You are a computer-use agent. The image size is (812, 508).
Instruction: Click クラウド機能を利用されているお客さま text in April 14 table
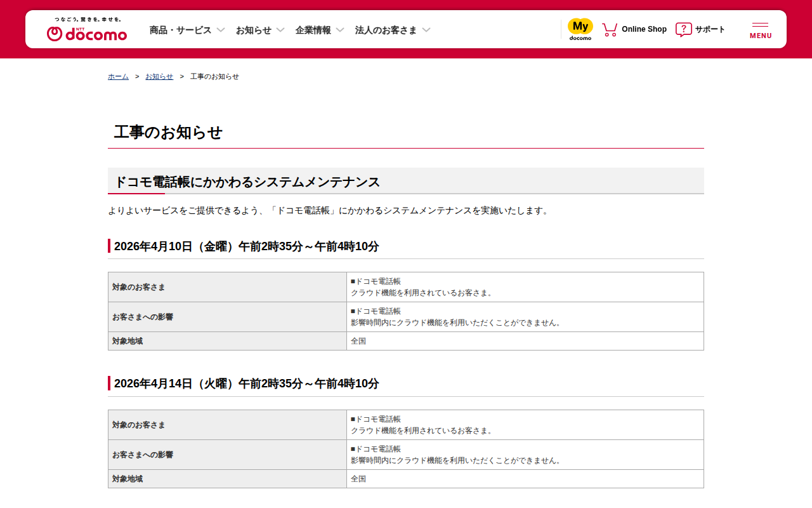(x=422, y=431)
